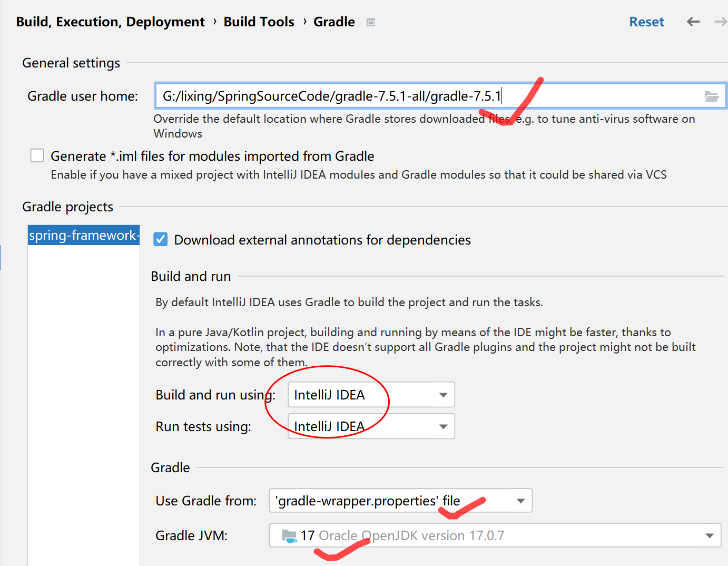Click the Run tests using label
This screenshot has width=728, height=566.
pyautogui.click(x=203, y=426)
